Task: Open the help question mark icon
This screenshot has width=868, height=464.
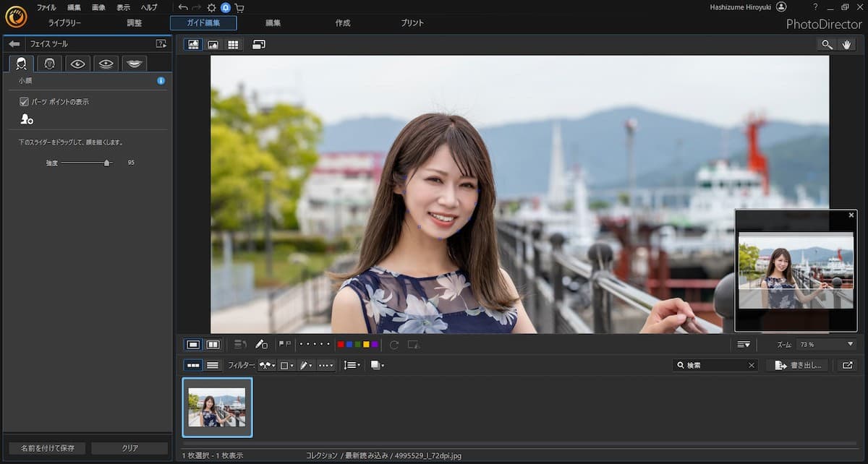Action: click(815, 7)
